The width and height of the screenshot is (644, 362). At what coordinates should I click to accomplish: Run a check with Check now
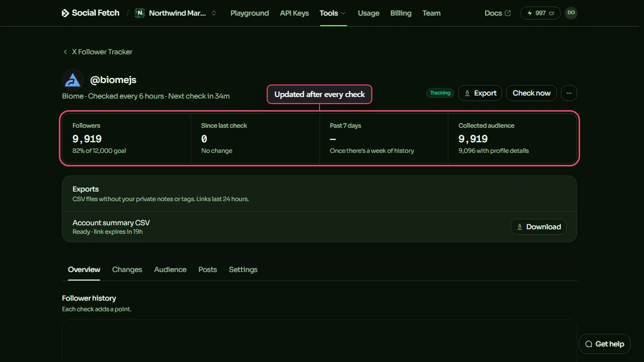coord(532,93)
